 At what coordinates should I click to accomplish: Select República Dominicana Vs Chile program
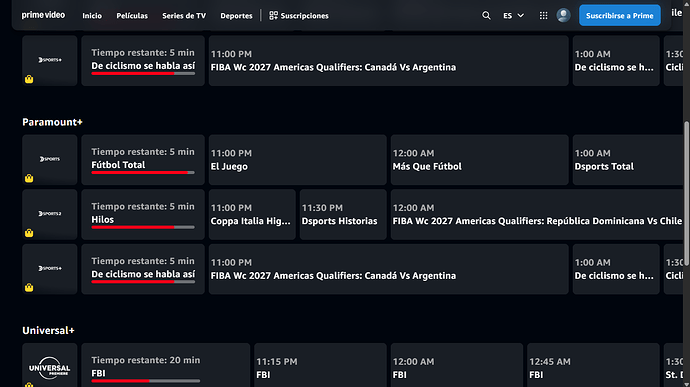537,214
